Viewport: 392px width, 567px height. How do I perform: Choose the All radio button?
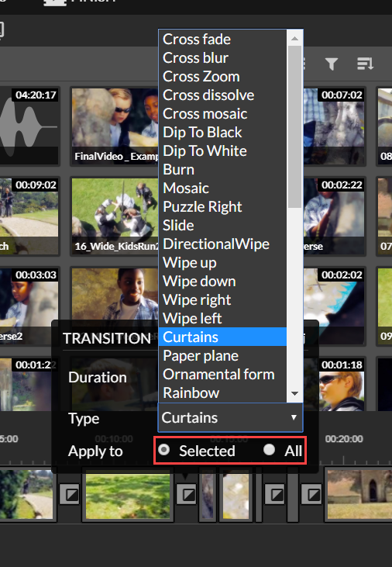click(269, 450)
